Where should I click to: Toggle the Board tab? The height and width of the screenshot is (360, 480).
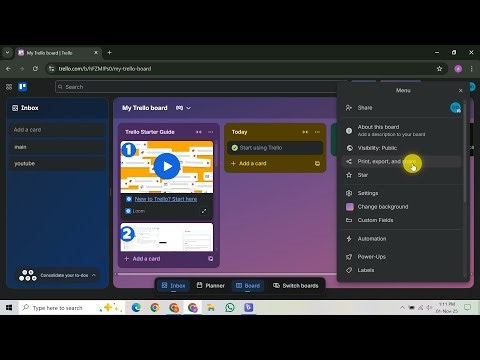point(248,286)
